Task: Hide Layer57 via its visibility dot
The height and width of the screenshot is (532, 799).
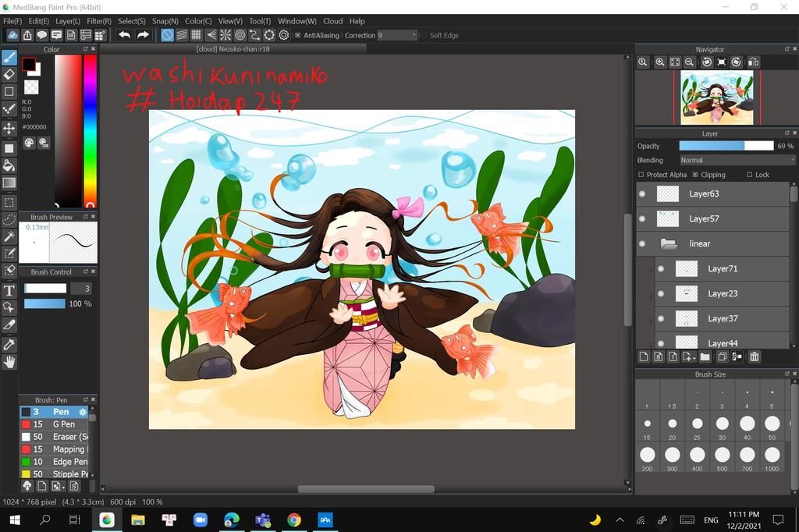Action: (642, 218)
